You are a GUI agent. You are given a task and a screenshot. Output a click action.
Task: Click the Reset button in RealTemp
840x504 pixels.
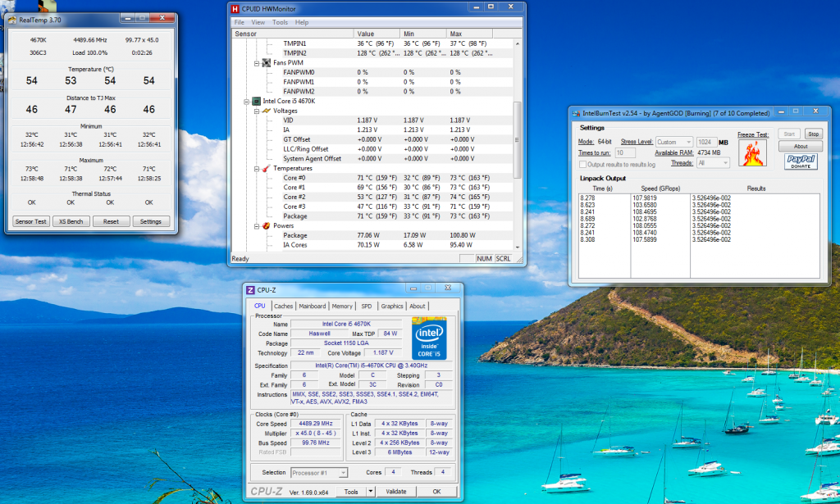click(111, 221)
